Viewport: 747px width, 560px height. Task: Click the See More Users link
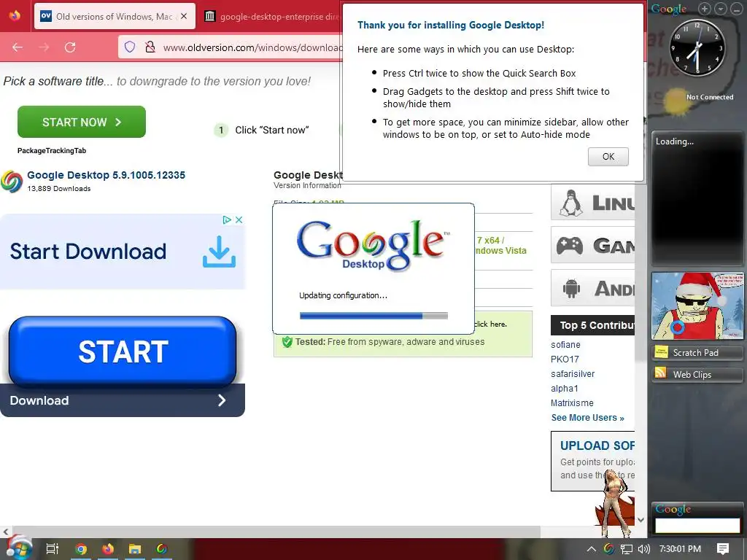[x=587, y=418]
